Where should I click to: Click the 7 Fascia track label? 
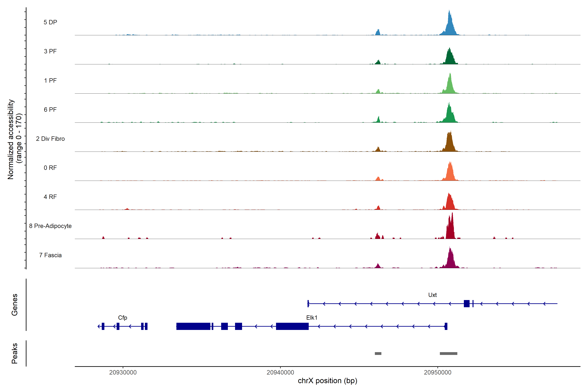[x=50, y=255]
